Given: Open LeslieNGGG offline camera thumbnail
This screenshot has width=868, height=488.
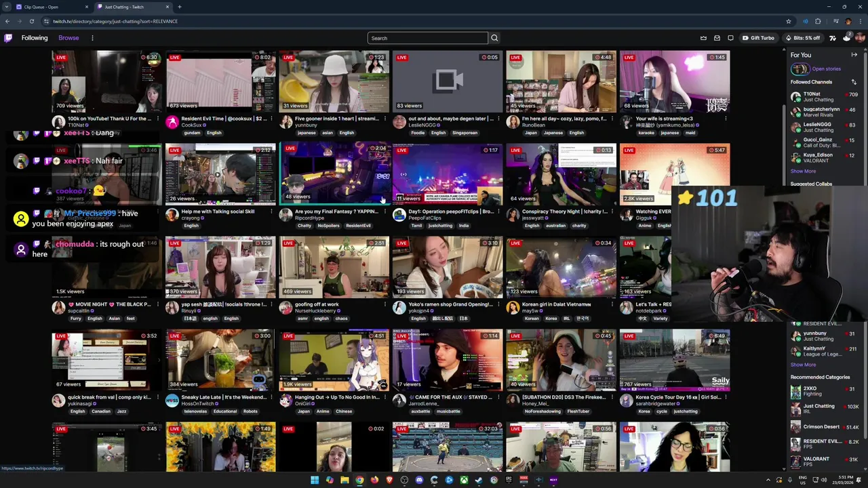Looking at the screenshot, I should tap(448, 81).
